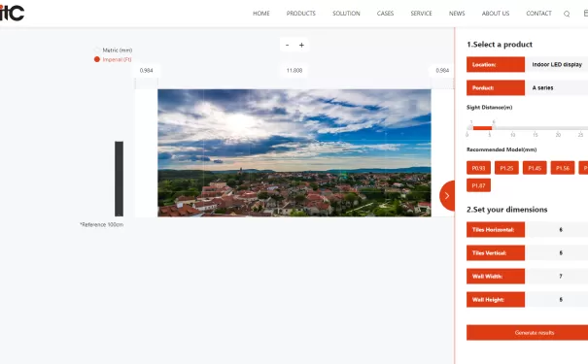Open CONTACT menu
The image size is (588, 364).
tap(538, 14)
